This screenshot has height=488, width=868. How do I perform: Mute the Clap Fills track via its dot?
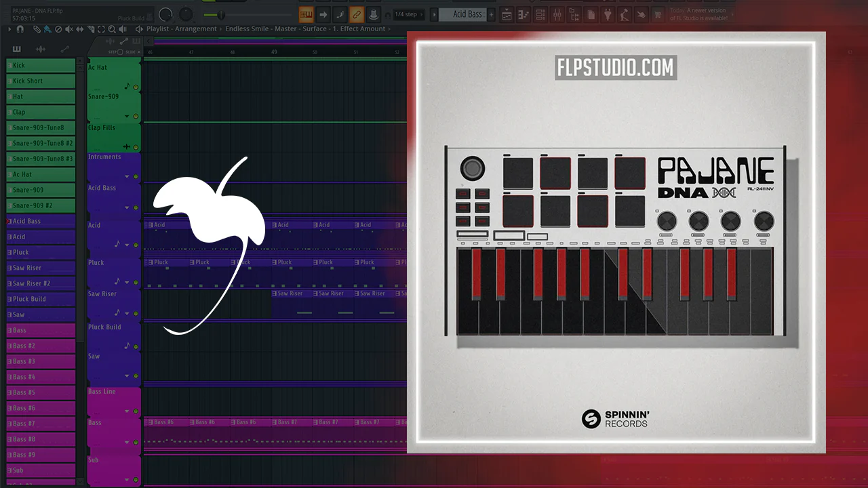click(x=136, y=147)
